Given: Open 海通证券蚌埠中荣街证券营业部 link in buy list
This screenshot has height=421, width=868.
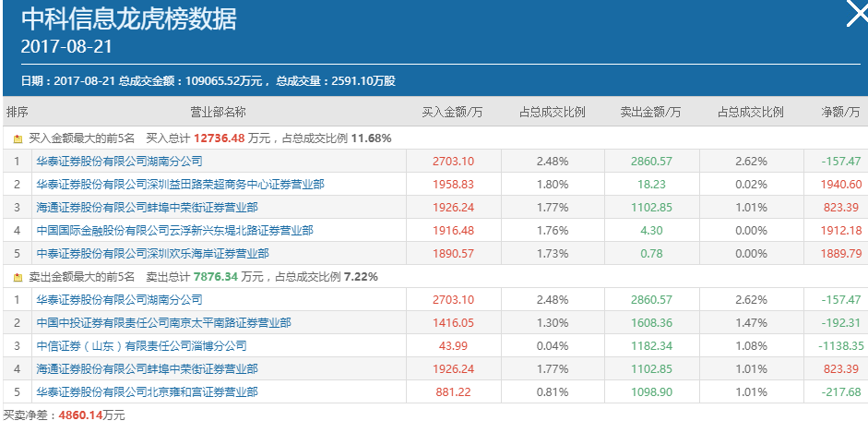Looking at the screenshot, I should [148, 208].
